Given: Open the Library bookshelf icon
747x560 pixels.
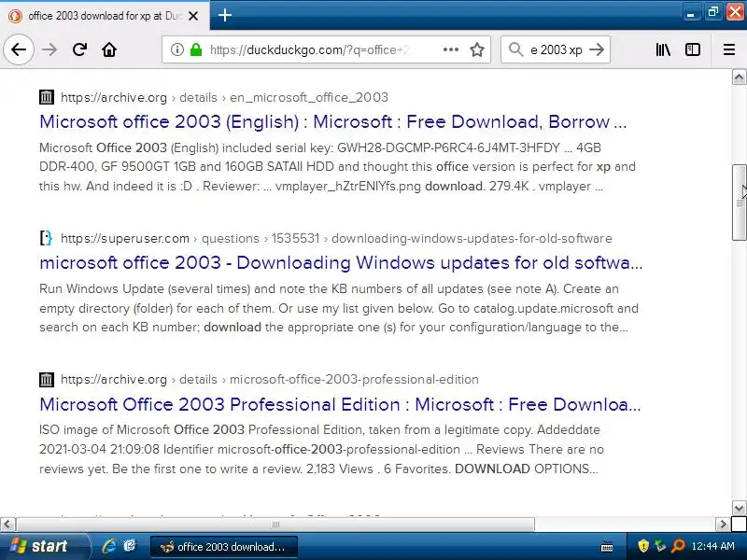Looking at the screenshot, I should 663,49.
